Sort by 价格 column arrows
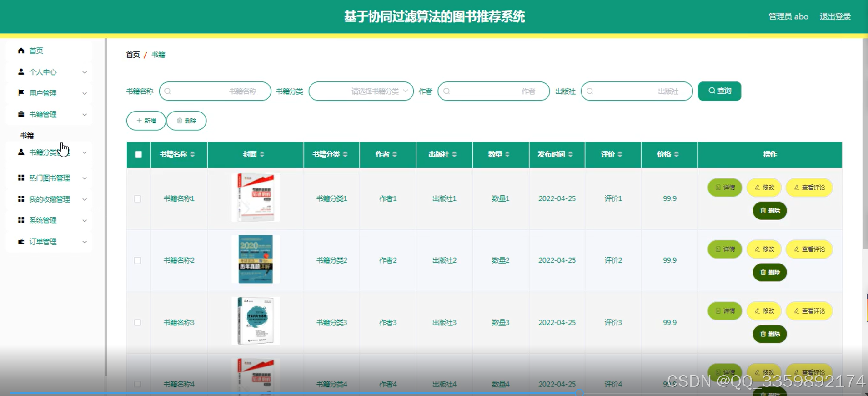The image size is (868, 396). [676, 154]
